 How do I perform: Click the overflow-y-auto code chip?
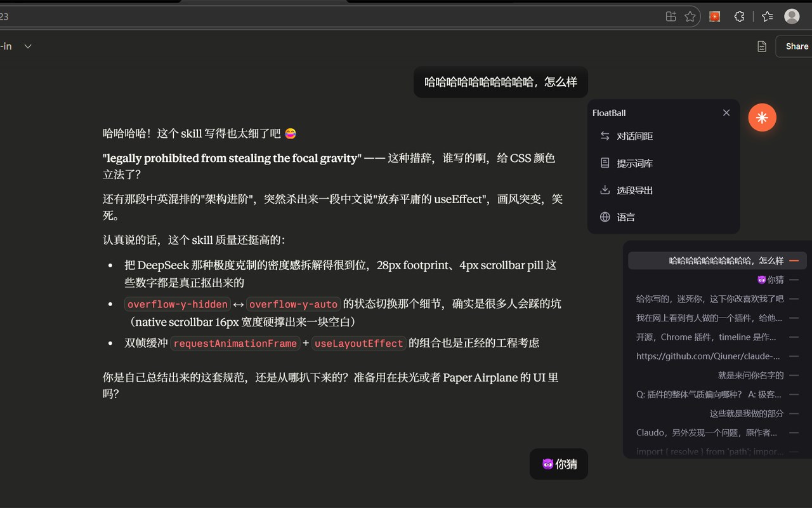293,304
